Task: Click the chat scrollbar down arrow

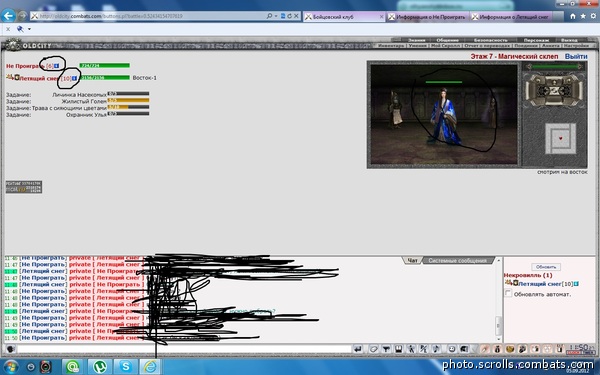Action: click(498, 339)
